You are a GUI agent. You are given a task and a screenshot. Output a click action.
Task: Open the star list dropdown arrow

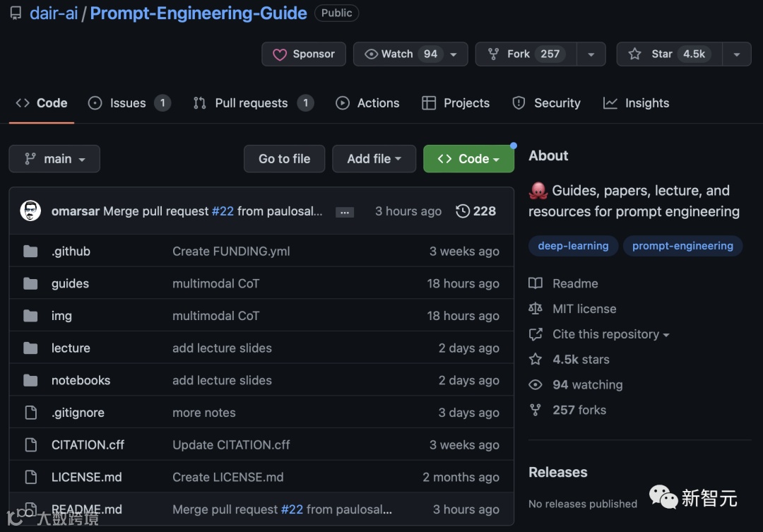tap(737, 54)
